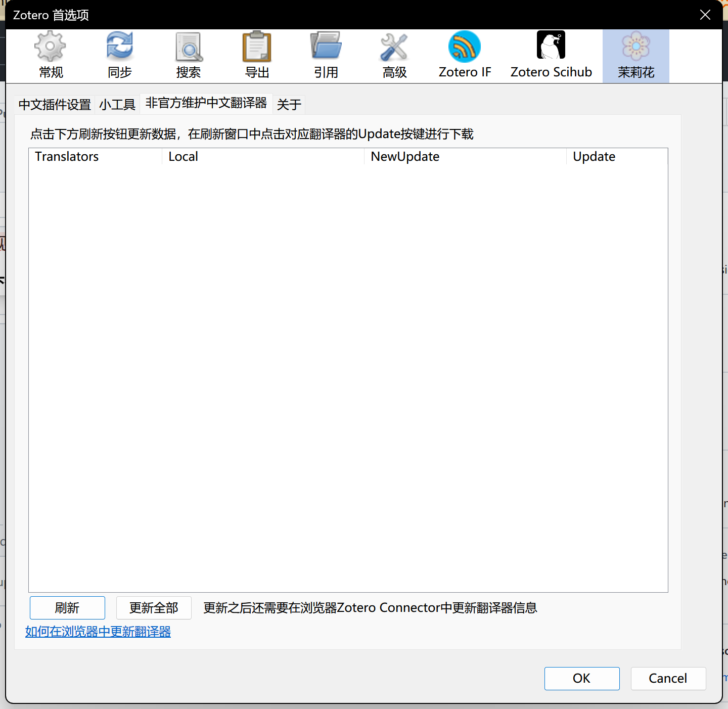Open the 高级 advanced preferences pane
Viewport: 728px width, 709px height.
coord(394,56)
